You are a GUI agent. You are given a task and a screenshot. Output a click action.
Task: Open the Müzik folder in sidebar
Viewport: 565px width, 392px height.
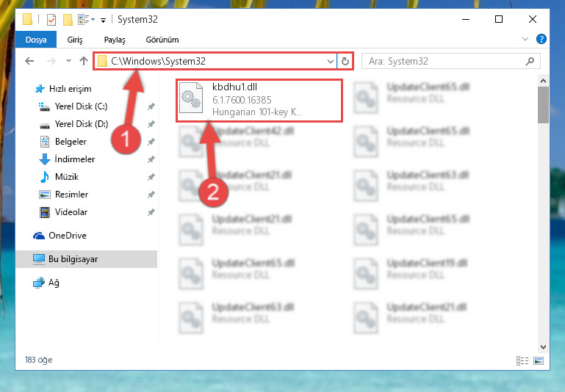59,177
